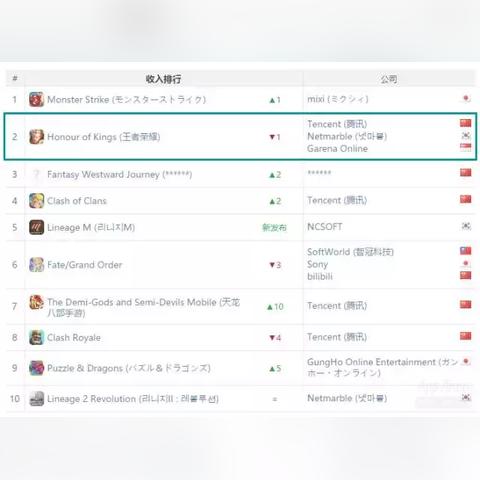
Task: Click the ▲2 rank change for Clash of Clans
Action: pyautogui.click(x=275, y=201)
